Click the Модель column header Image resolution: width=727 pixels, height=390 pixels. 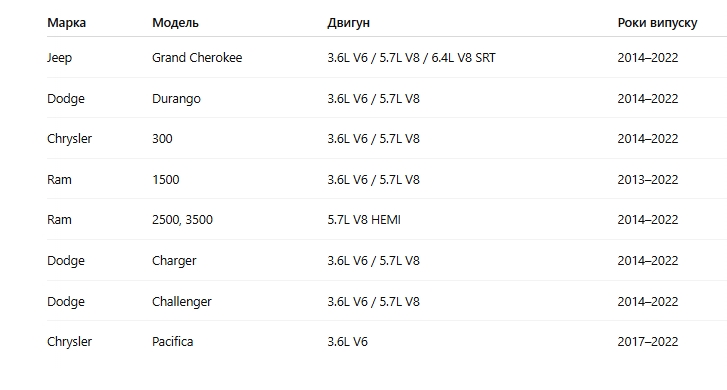point(175,23)
